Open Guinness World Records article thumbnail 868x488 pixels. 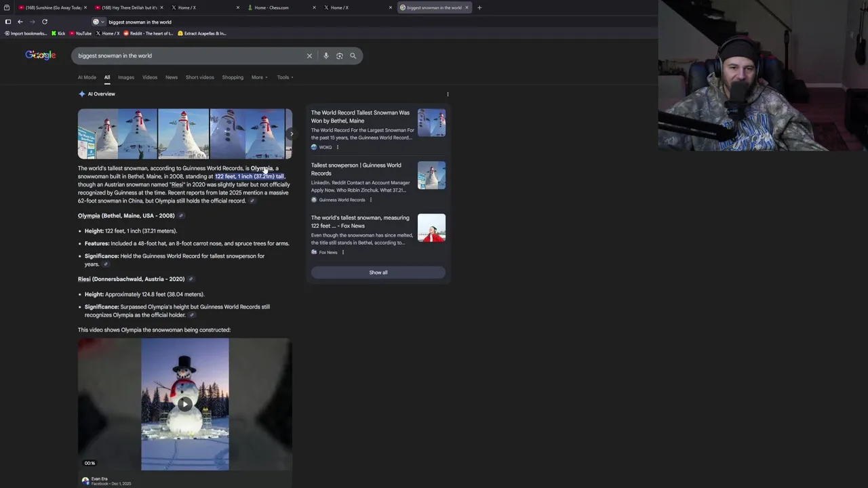coord(431,175)
